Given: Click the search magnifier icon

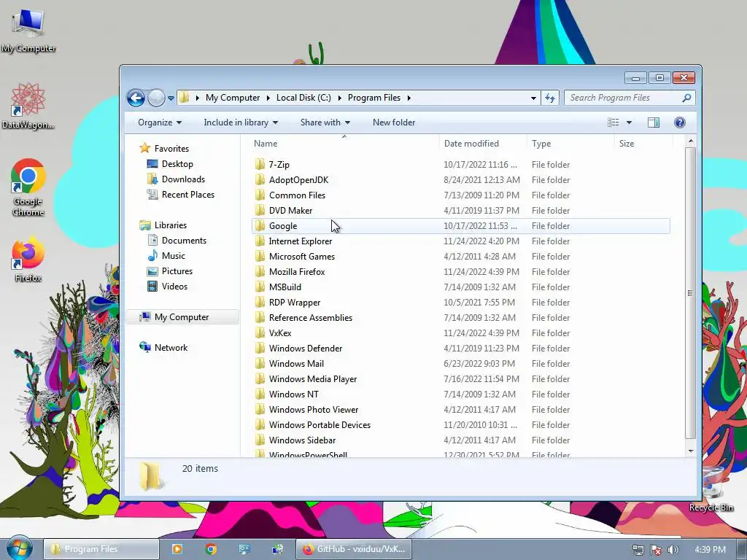Looking at the screenshot, I should (686, 98).
